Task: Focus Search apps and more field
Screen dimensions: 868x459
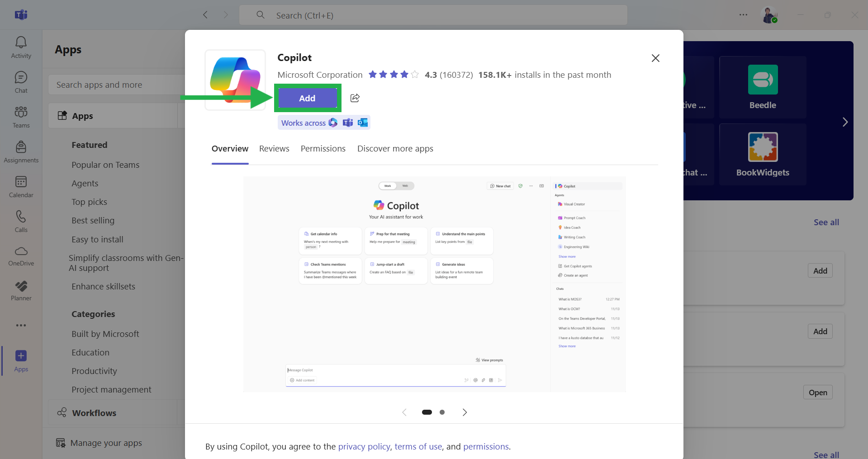Action: coord(117,85)
